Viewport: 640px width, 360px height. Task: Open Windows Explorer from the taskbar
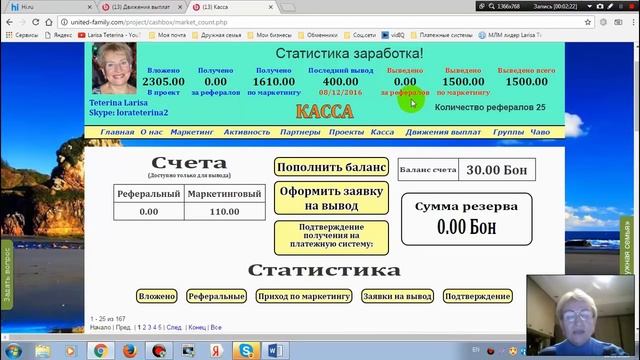[x=42, y=351]
